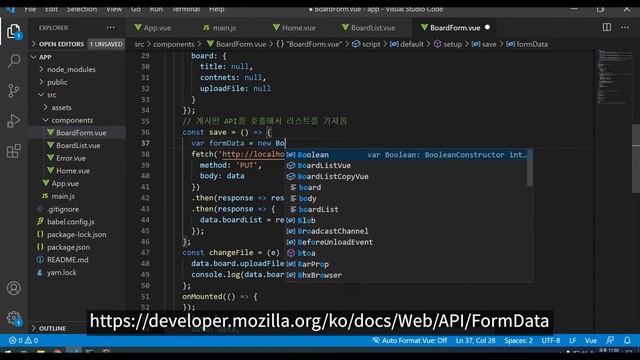This screenshot has width=640, height=360.
Task: Switch to the App.vue tab
Action: point(153,28)
